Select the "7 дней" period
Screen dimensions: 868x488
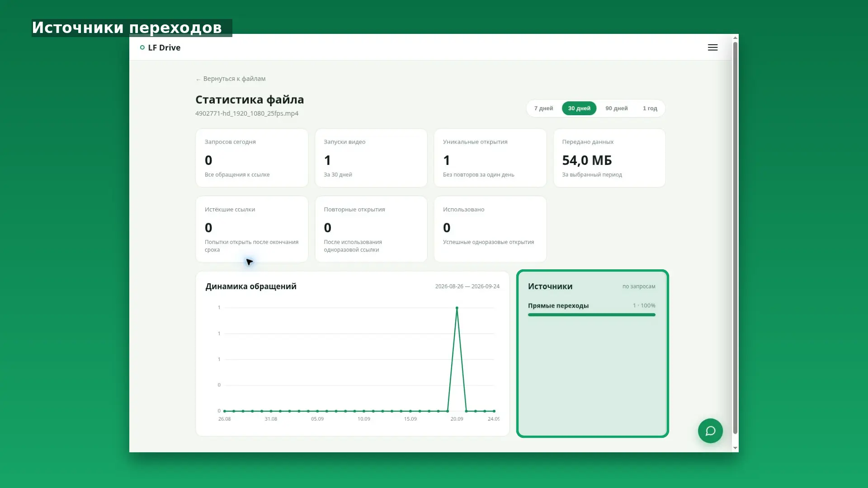pyautogui.click(x=543, y=108)
